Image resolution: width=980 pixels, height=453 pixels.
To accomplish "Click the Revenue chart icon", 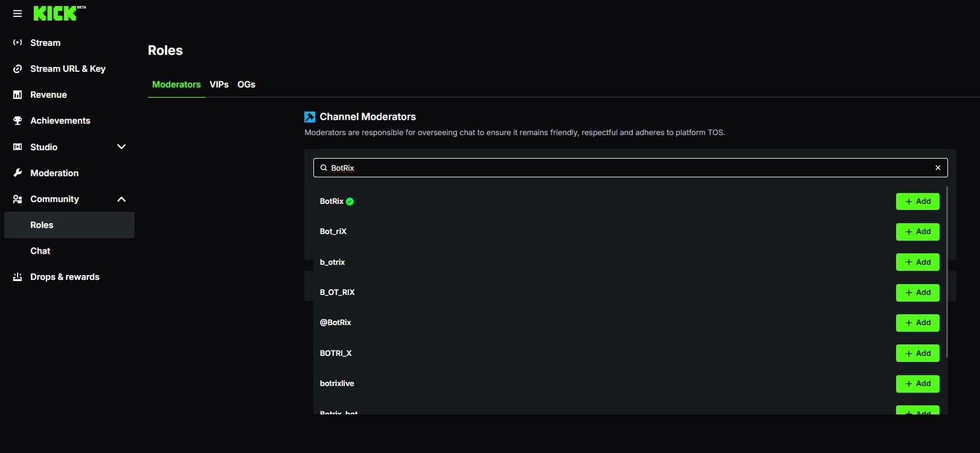I will tap(18, 95).
